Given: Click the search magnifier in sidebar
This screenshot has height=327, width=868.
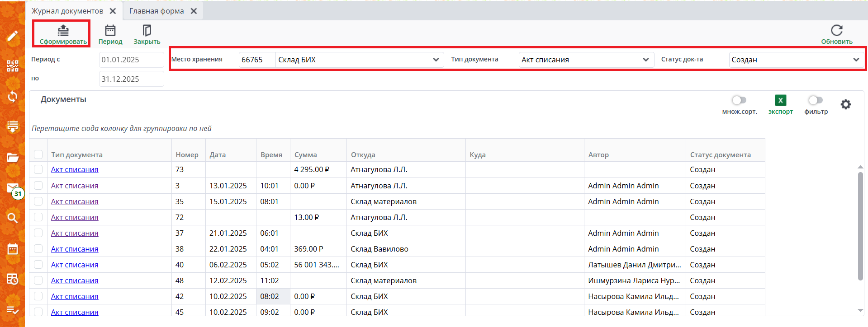Looking at the screenshot, I should click(x=12, y=218).
